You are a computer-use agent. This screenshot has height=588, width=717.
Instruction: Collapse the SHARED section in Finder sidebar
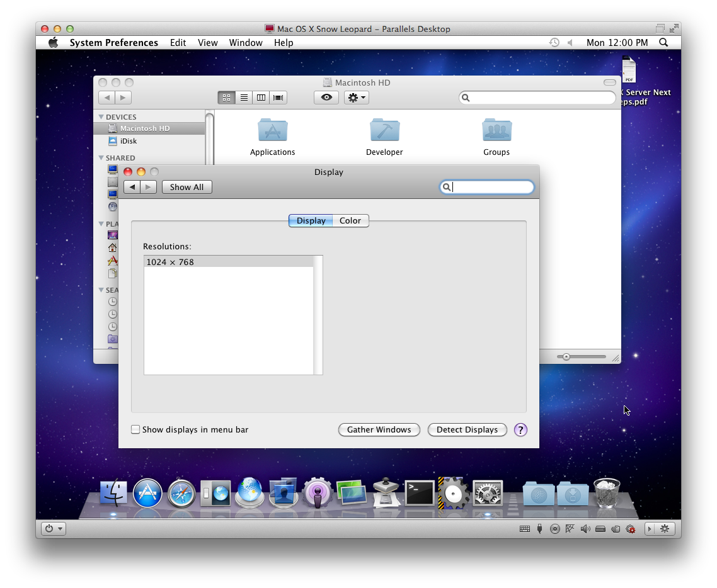[x=101, y=157]
